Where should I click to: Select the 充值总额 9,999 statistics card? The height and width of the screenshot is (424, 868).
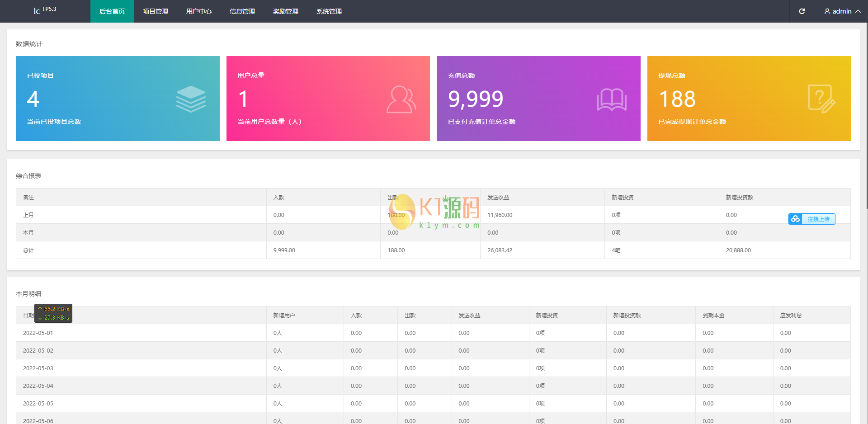pos(538,99)
